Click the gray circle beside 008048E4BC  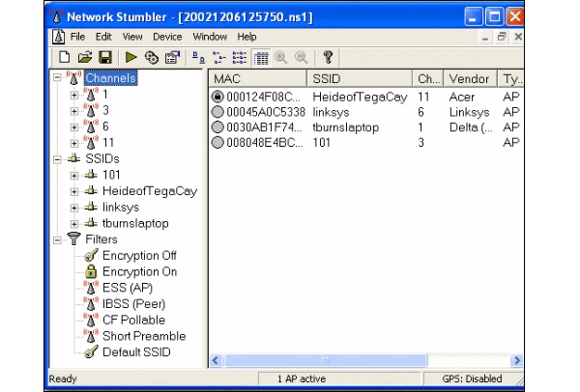point(217,142)
